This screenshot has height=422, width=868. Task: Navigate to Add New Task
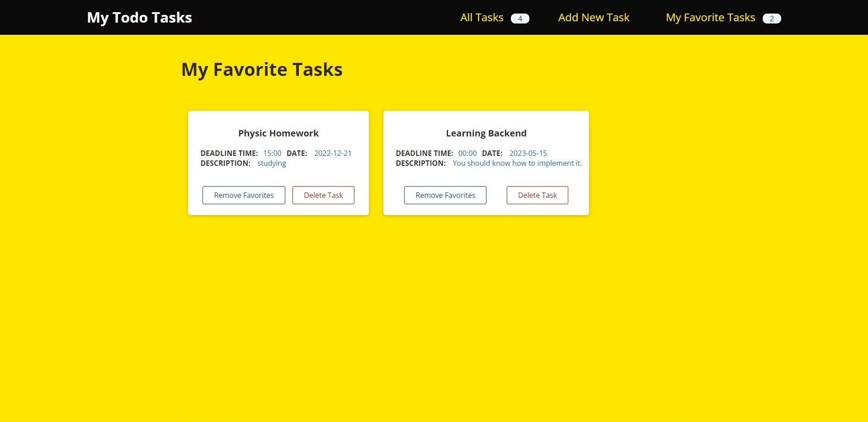(x=594, y=17)
